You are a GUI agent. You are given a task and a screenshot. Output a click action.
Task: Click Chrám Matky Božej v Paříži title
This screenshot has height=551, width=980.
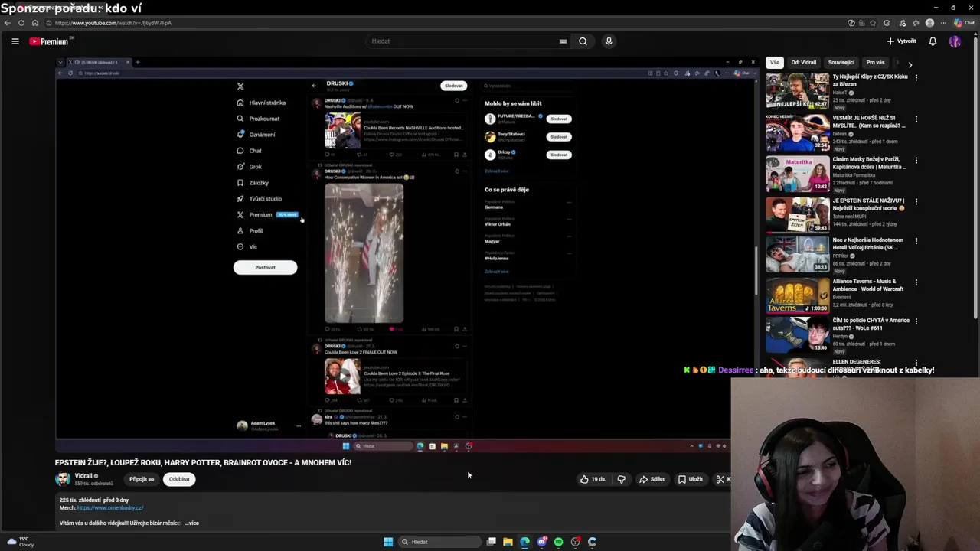869,163
